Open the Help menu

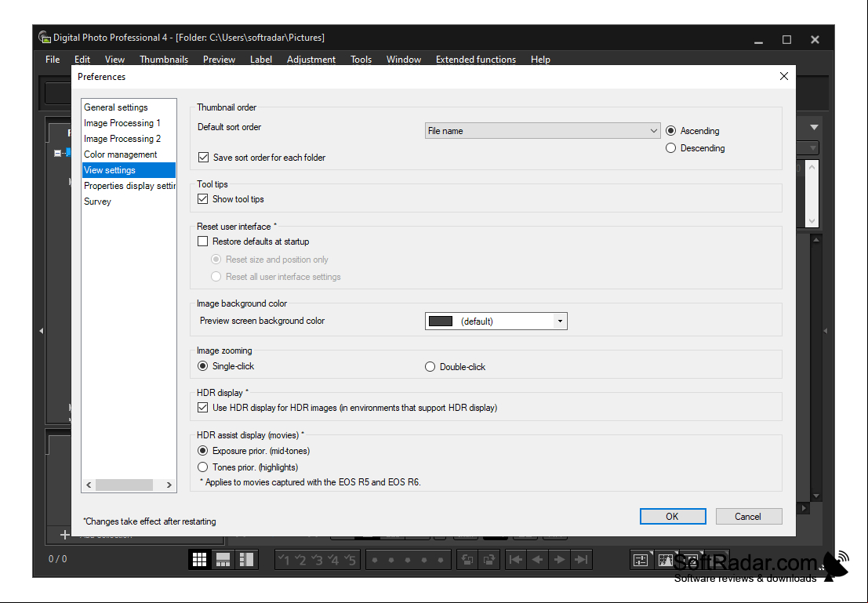coord(540,60)
